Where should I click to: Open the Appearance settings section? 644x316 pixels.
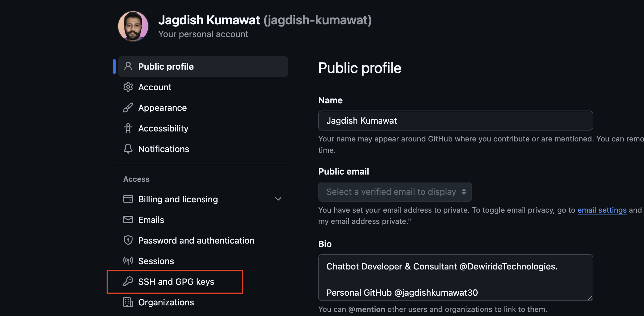coord(162,108)
